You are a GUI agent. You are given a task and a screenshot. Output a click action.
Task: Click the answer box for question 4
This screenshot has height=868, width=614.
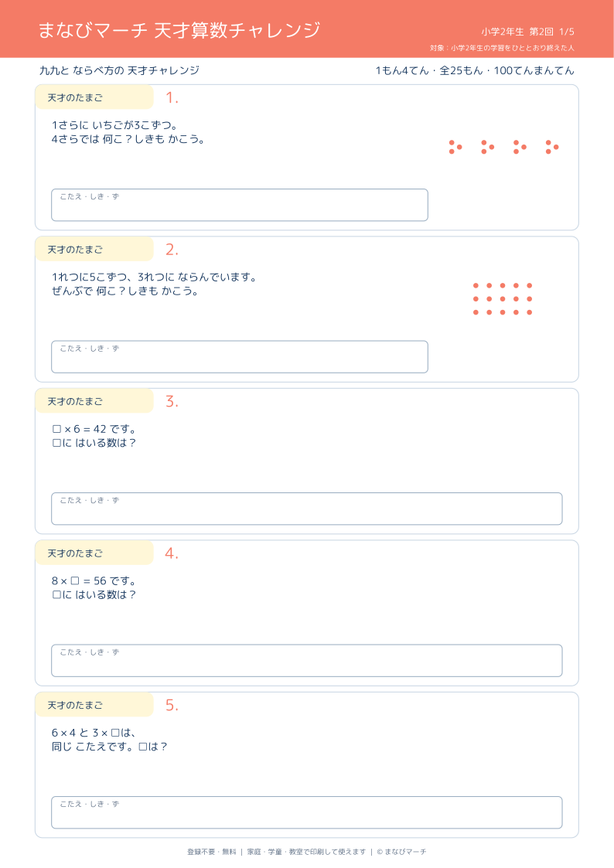(307, 660)
